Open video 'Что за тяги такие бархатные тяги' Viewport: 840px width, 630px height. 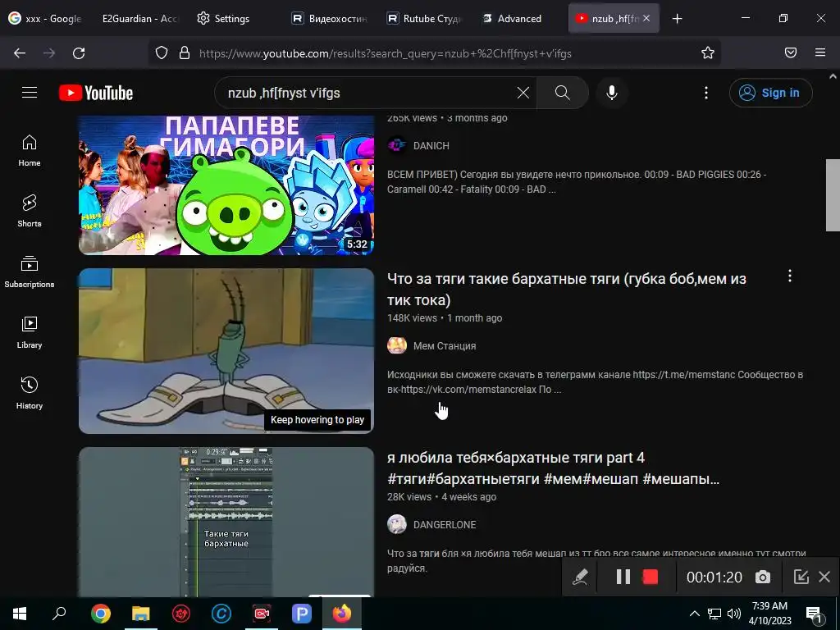tap(566, 290)
